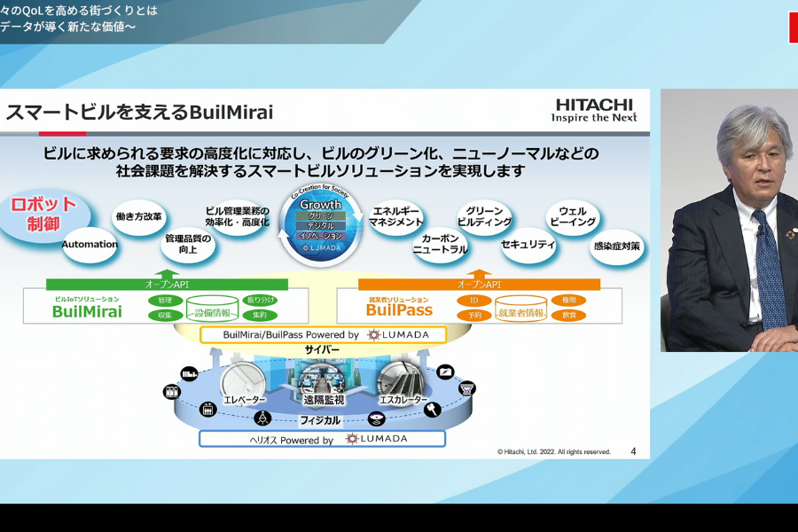
Task: Click the ビル管理業務の効率化・高度化 bubble
Action: pos(237,217)
